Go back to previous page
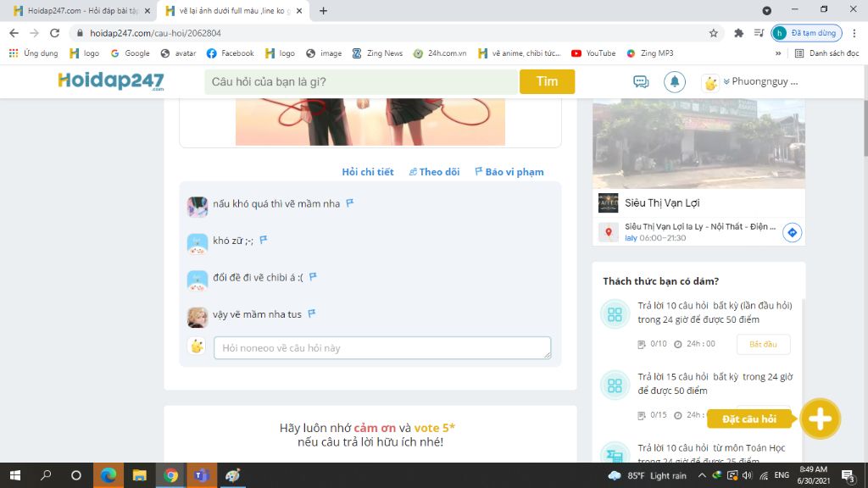The height and width of the screenshot is (488, 868). point(14,33)
